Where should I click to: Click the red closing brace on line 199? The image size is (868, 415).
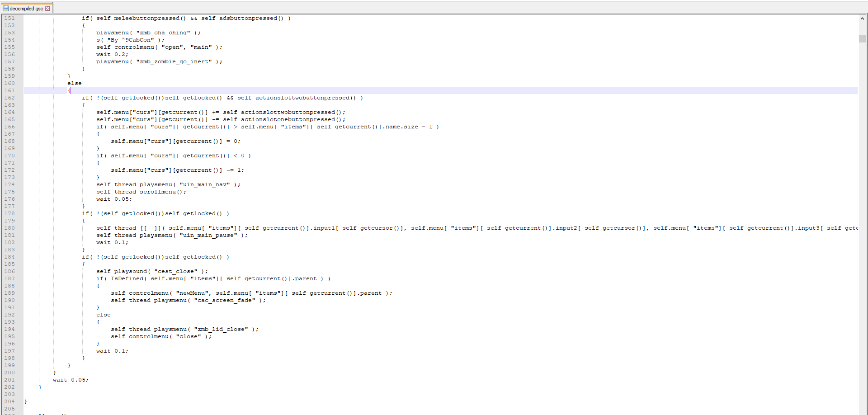point(69,365)
